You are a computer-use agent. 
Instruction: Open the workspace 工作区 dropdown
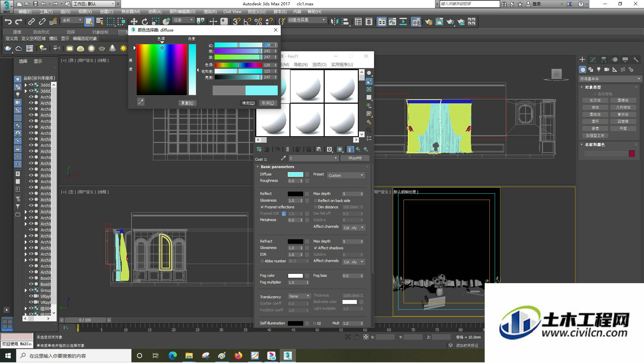[x=94, y=4]
